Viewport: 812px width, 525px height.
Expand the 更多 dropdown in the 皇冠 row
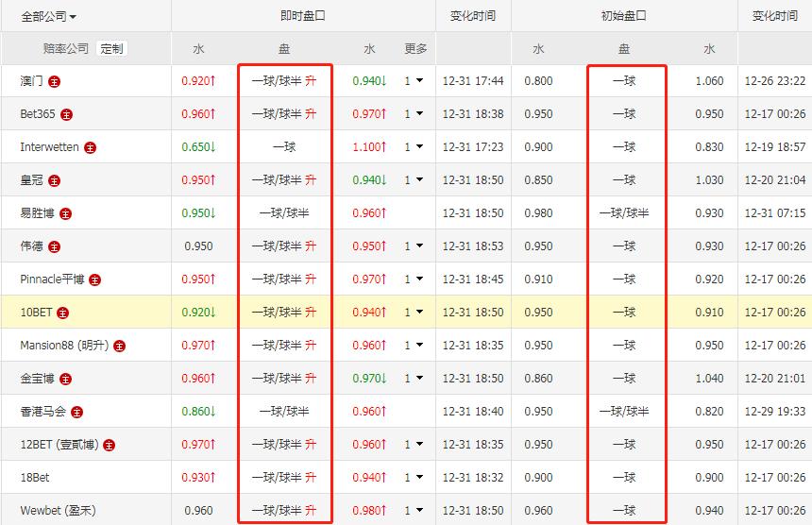(x=414, y=180)
